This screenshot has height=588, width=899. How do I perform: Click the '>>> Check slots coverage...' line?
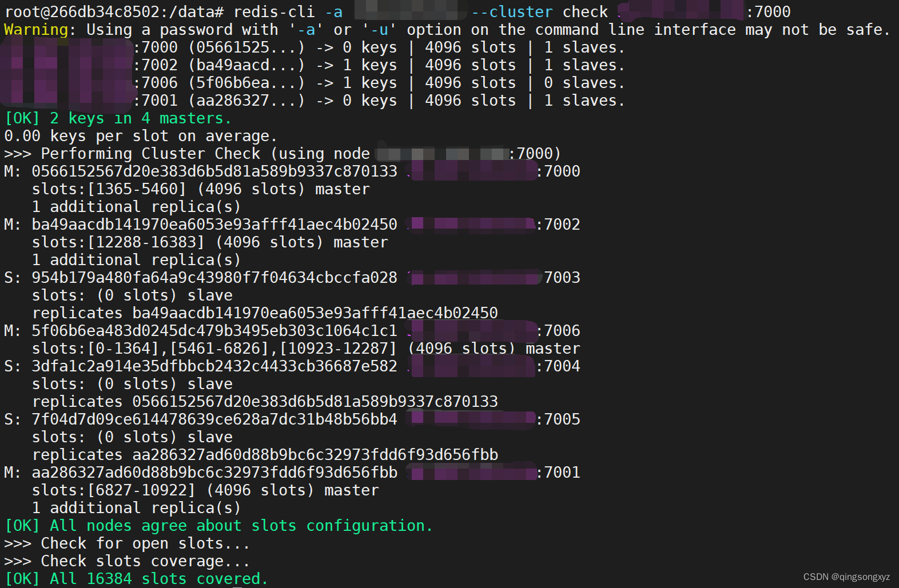pos(127,561)
